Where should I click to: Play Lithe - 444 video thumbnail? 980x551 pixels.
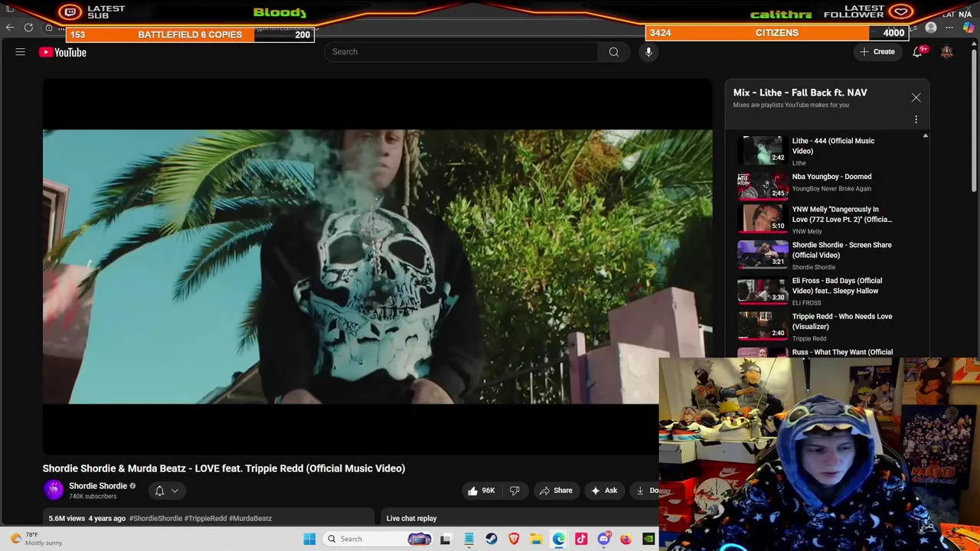[763, 150]
